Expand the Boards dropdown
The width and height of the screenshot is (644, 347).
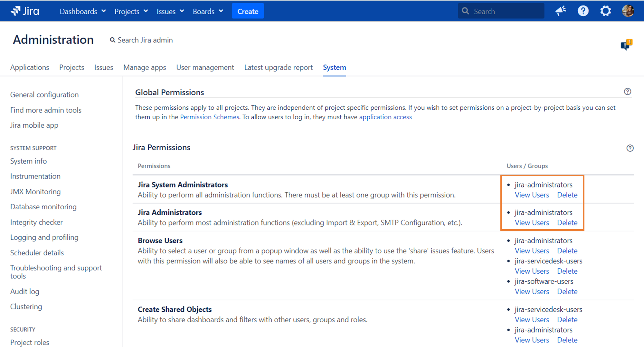pos(208,11)
